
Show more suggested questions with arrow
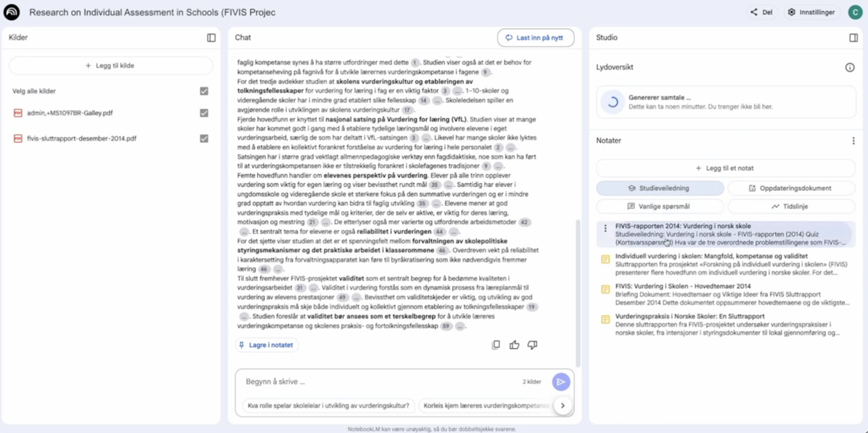click(562, 406)
